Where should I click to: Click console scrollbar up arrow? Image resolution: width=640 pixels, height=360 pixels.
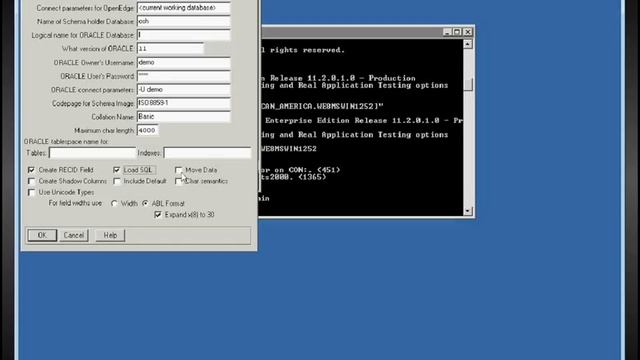pyautogui.click(x=468, y=44)
